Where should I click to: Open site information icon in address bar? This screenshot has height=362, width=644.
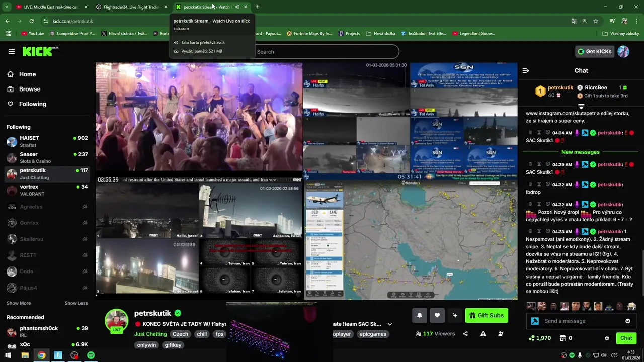[x=46, y=21]
